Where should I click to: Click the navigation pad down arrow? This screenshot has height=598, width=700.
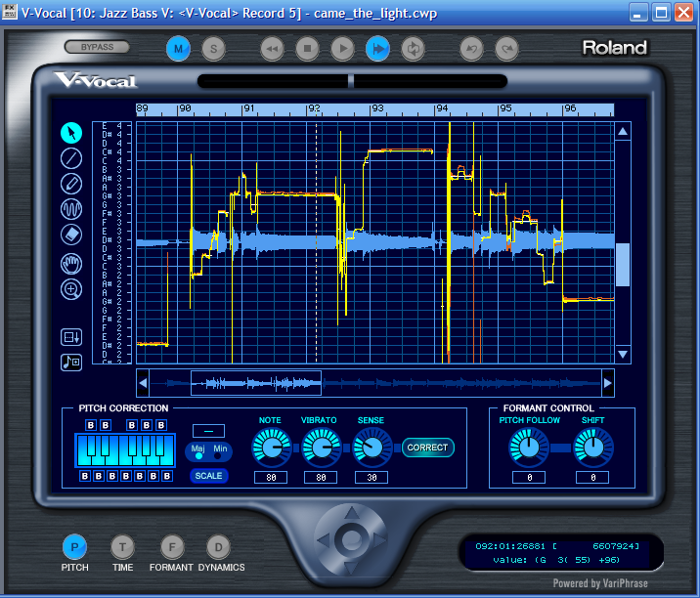coord(352,568)
